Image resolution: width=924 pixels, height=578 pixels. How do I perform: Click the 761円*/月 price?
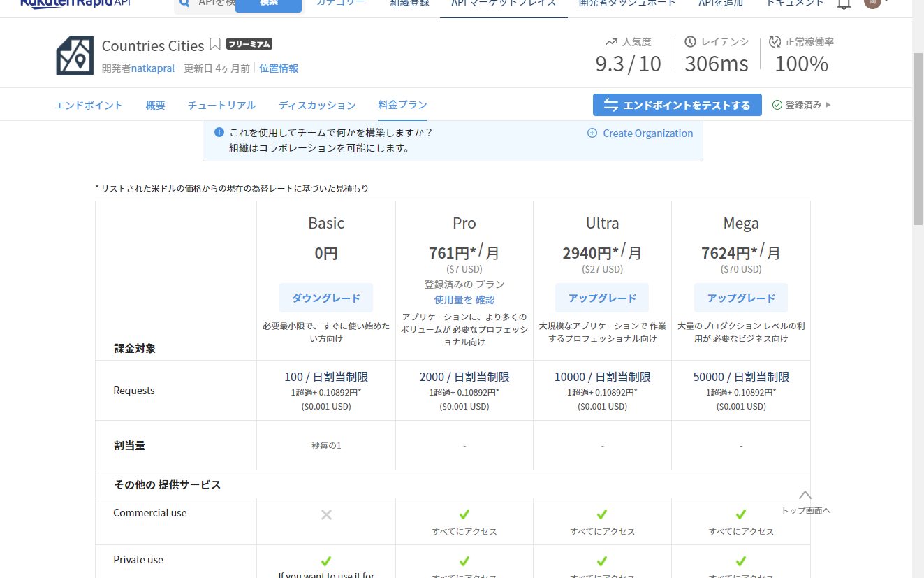click(464, 252)
